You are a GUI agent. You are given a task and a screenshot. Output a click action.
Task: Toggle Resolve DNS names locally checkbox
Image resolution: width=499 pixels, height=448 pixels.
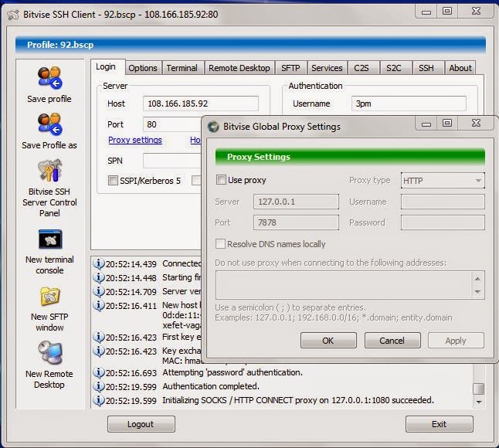[220, 244]
